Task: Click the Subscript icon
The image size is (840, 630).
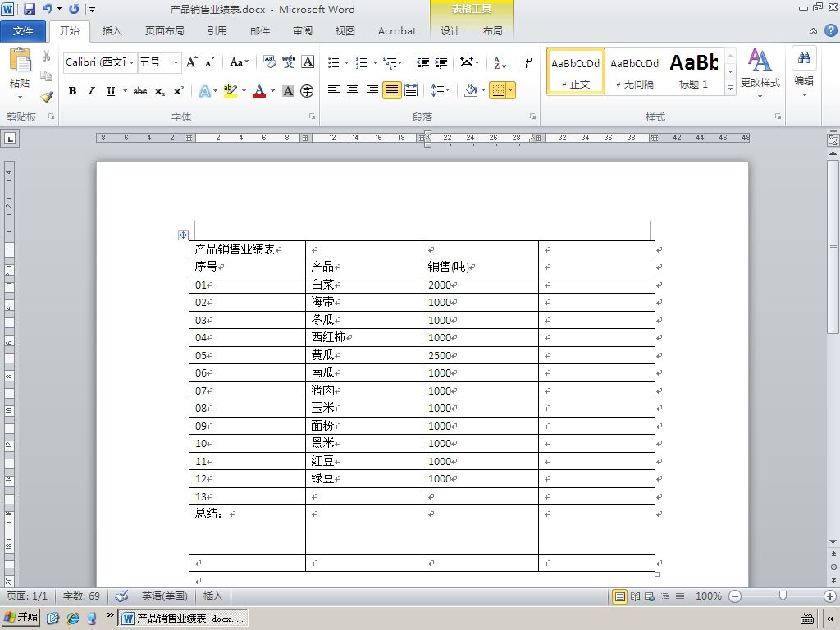Action: [x=160, y=91]
